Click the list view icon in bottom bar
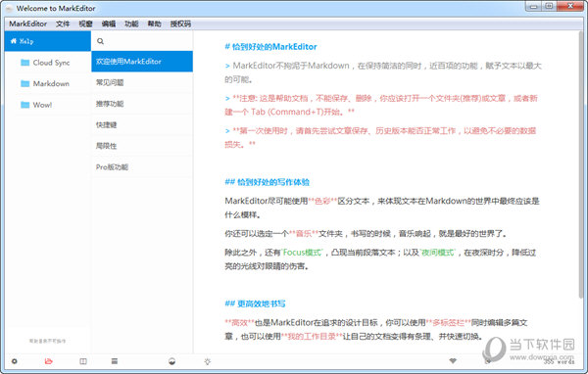 pos(115,361)
